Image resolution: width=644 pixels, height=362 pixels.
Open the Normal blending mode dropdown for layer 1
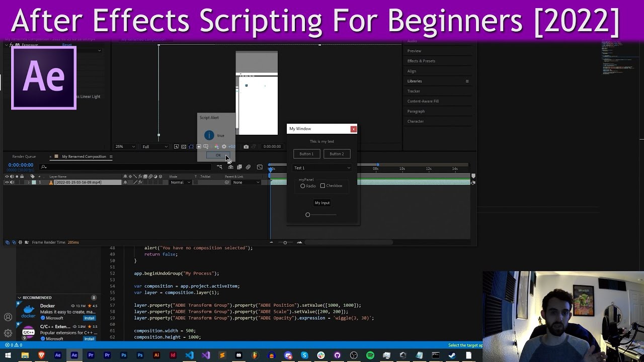(x=180, y=182)
